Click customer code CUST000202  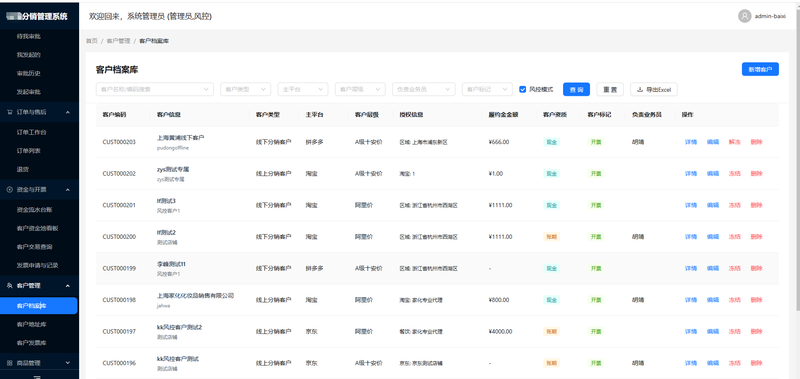119,173
